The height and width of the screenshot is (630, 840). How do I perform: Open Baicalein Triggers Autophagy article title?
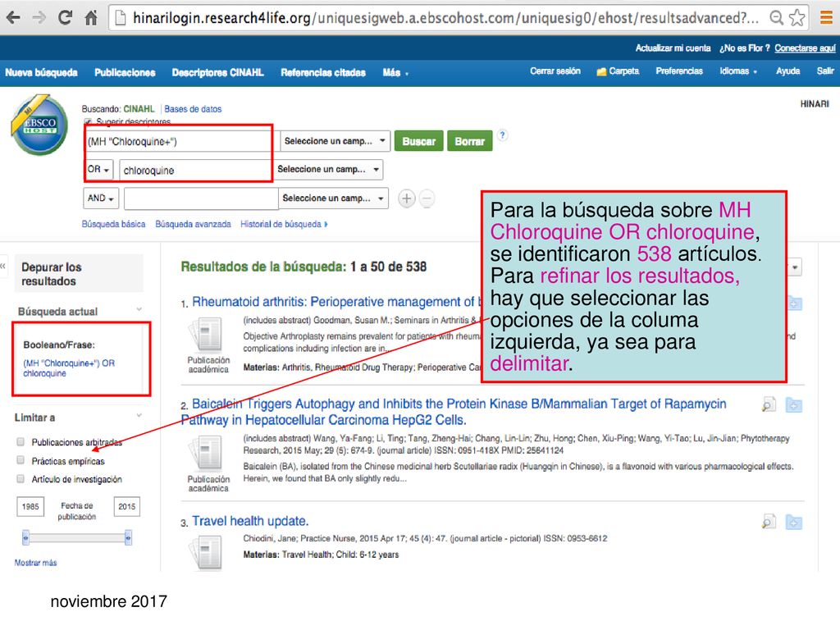point(454,412)
